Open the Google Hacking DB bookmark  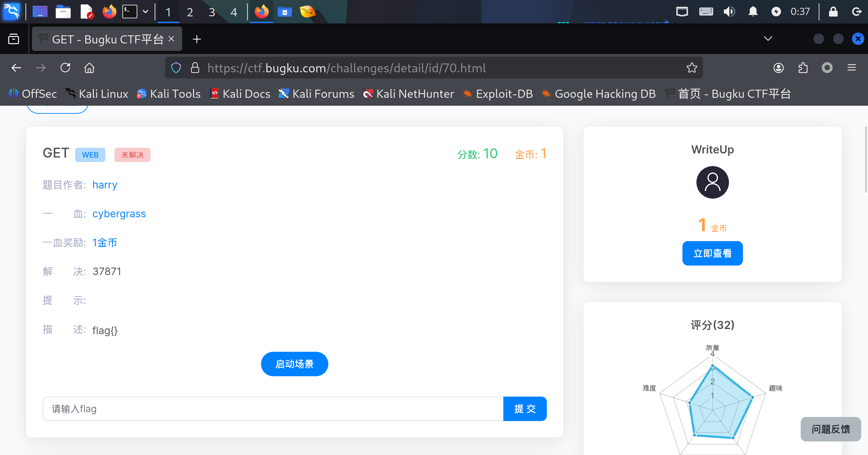coord(598,94)
